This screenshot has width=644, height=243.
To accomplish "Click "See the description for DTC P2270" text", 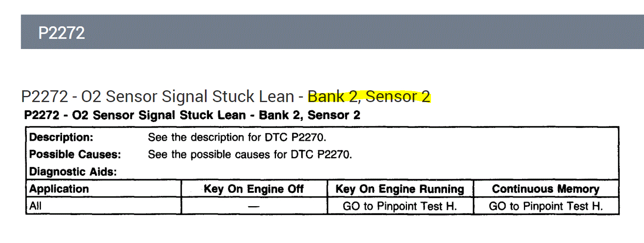I will (237, 137).
